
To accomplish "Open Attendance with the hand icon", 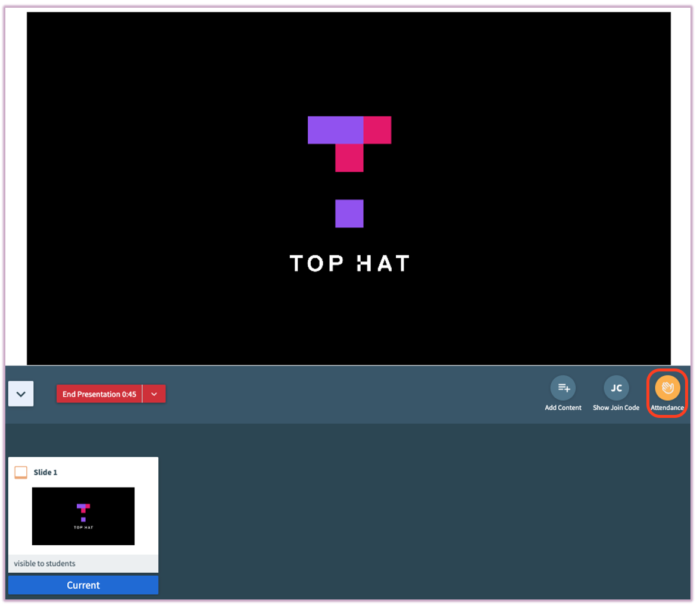I will [x=667, y=388].
